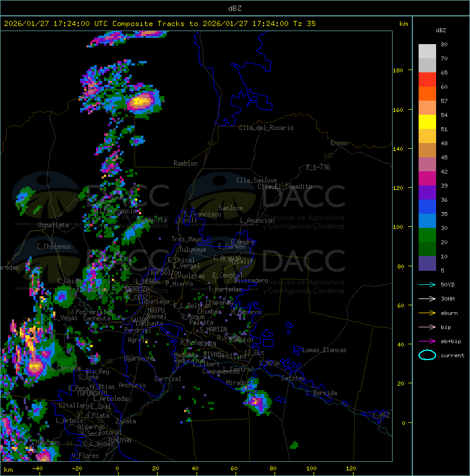Image resolution: width=470 pixels, height=476 pixels.
Task: Click the Lomas_Blancas label
Action: click(x=324, y=350)
